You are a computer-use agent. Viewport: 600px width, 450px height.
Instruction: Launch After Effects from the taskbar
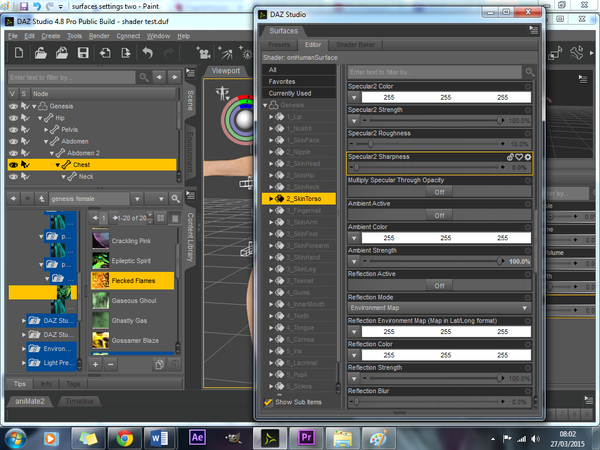(x=197, y=437)
